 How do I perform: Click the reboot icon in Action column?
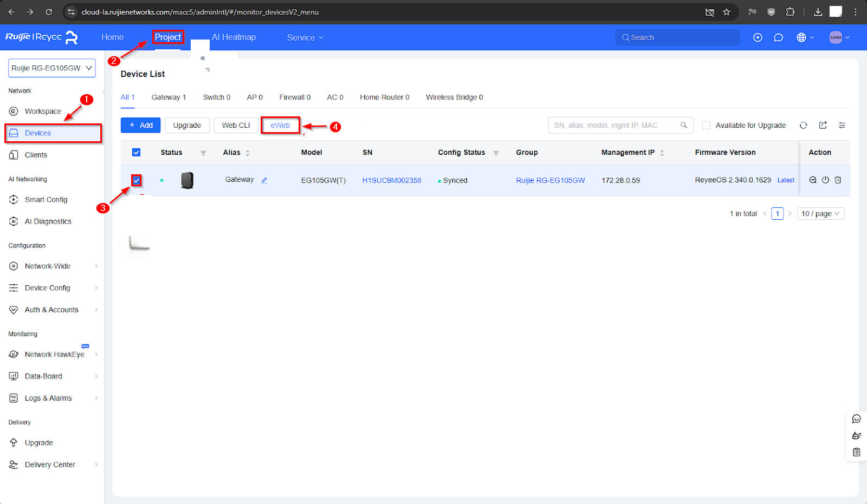click(825, 180)
